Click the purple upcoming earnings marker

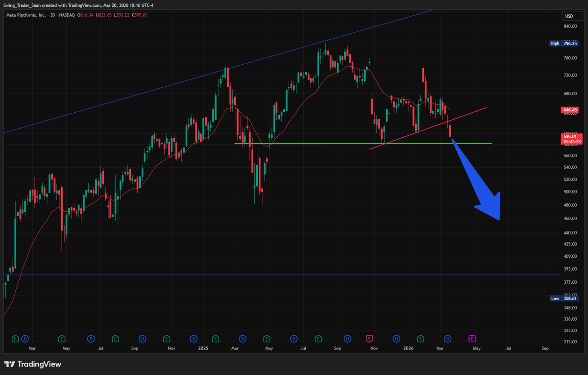(472, 338)
